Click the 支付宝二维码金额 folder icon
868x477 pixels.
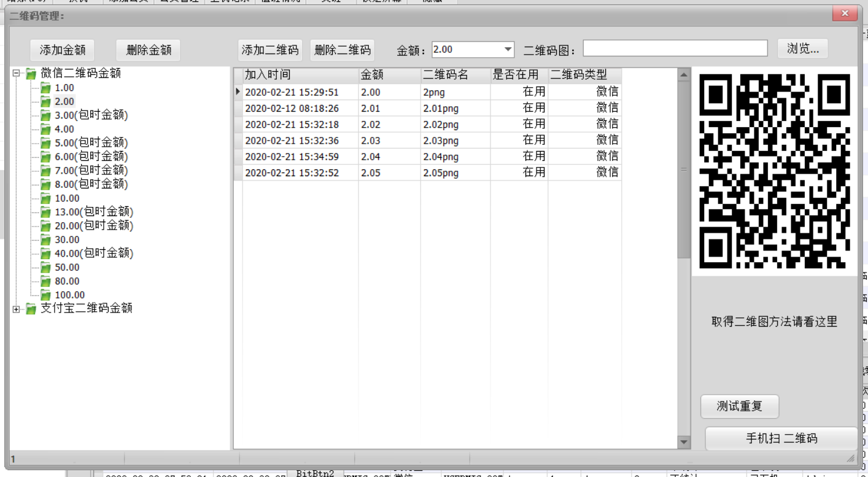(x=31, y=309)
